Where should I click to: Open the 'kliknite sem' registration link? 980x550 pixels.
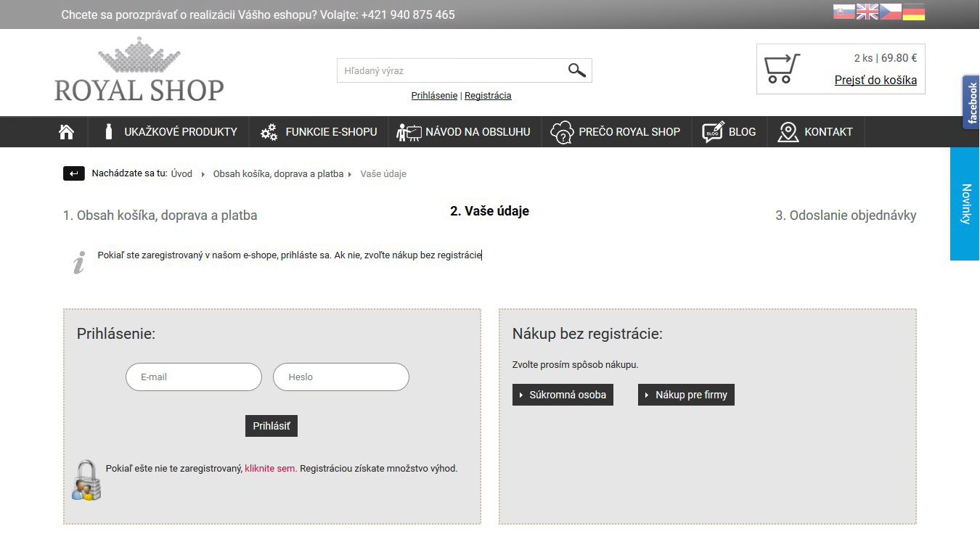270,469
